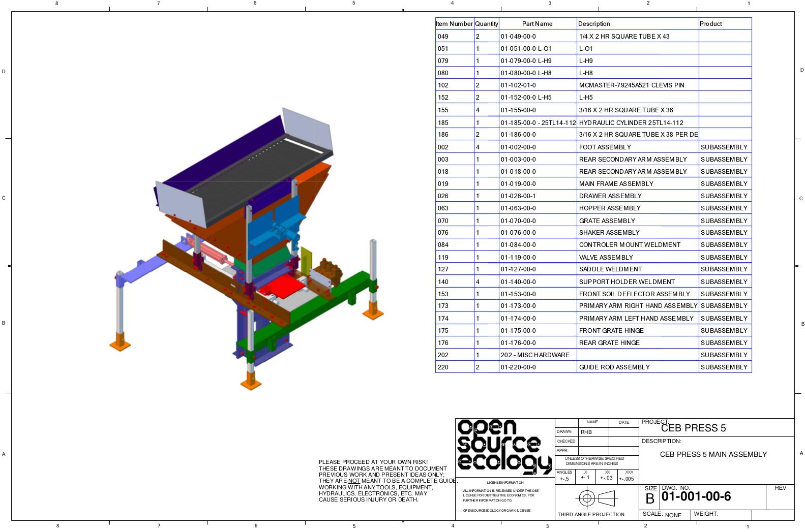Image resolution: width=805 pixels, height=532 pixels.
Task: Click description FOOT ASSEMBLY
Action: [x=605, y=147]
